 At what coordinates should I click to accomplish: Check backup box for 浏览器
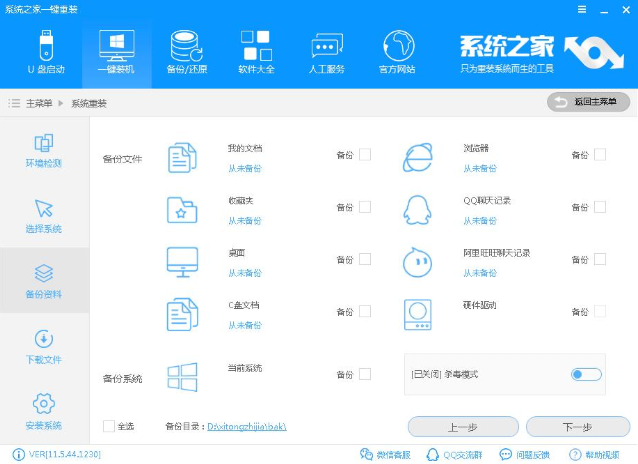[600, 154]
